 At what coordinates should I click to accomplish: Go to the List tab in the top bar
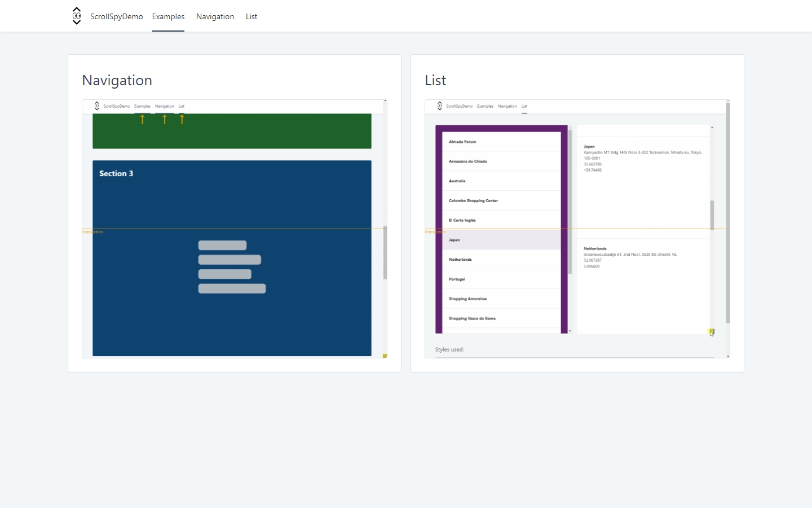pyautogui.click(x=251, y=16)
